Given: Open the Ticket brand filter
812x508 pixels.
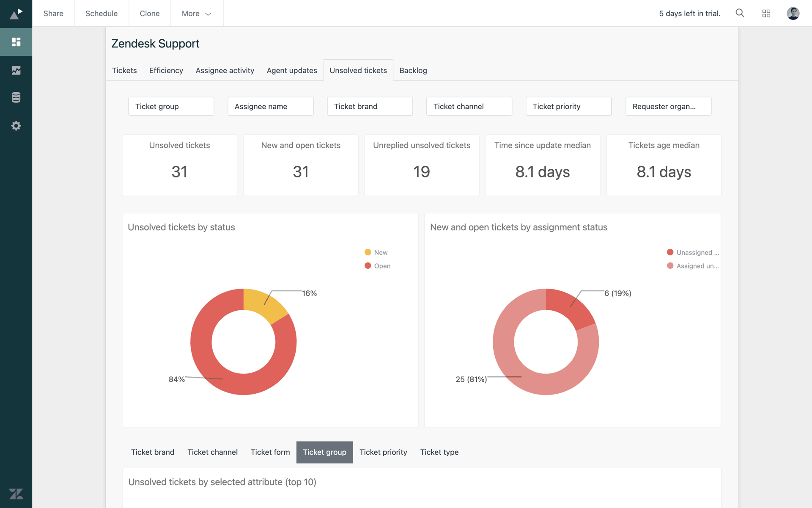Looking at the screenshot, I should point(370,106).
